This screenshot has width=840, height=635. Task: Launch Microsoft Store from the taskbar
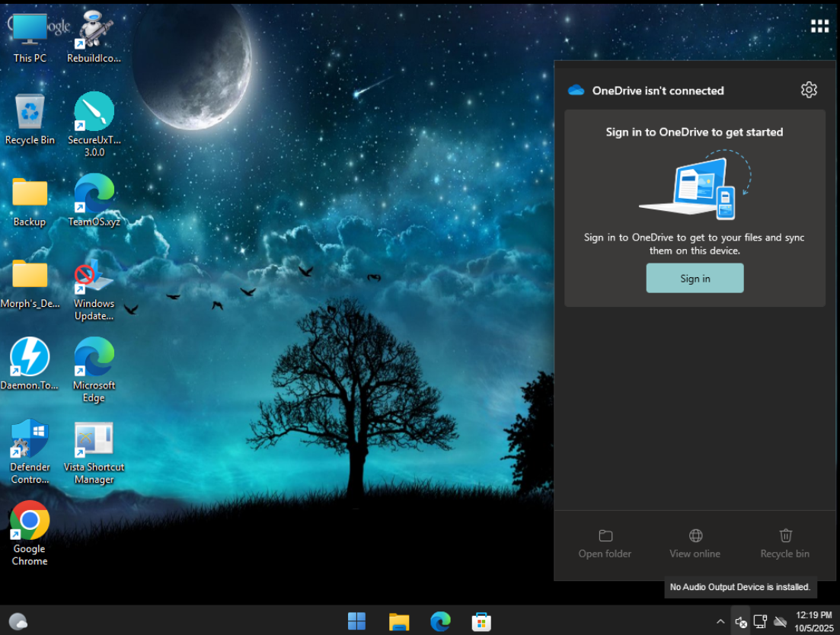(x=481, y=621)
